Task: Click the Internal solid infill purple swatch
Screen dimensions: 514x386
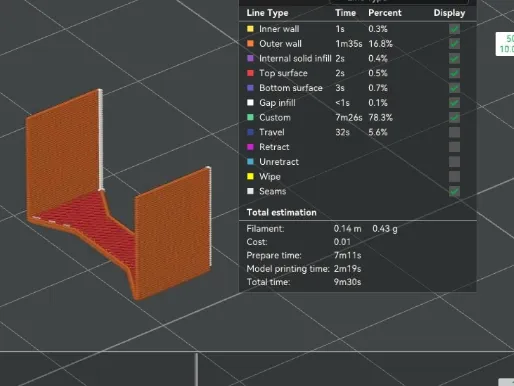Action: point(250,58)
